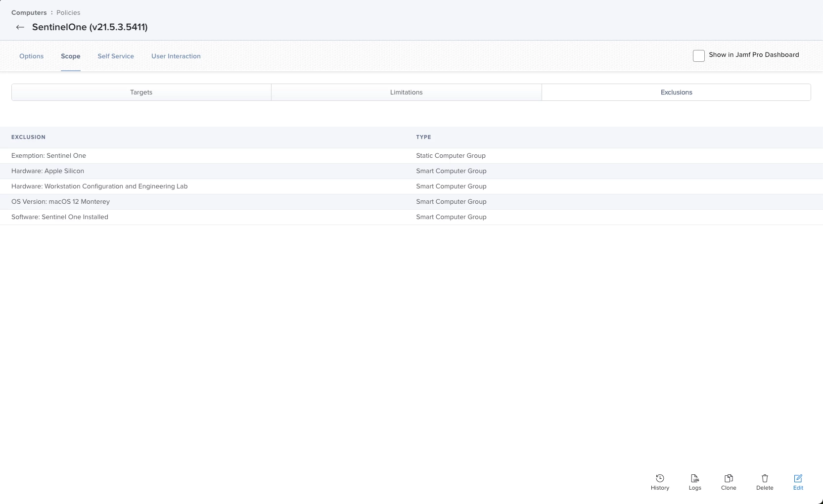Screen dimensions: 823x504
Task: Enable Show in Jamf Pro Dashboard checkbox
Action: click(699, 56)
